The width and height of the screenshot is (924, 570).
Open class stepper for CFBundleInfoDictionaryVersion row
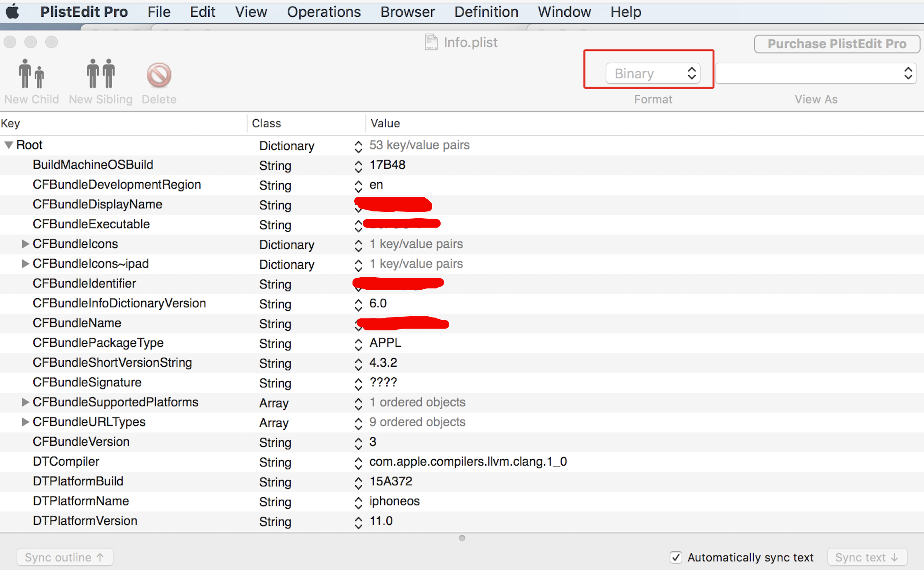click(x=358, y=305)
